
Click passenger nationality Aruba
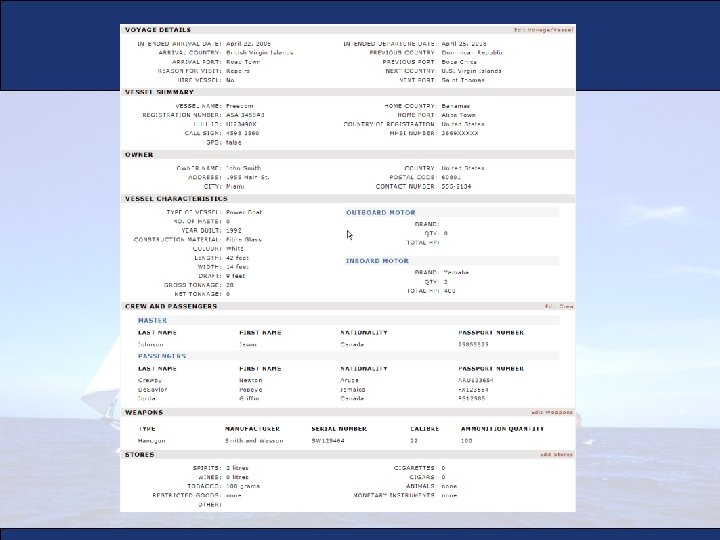coord(349,380)
